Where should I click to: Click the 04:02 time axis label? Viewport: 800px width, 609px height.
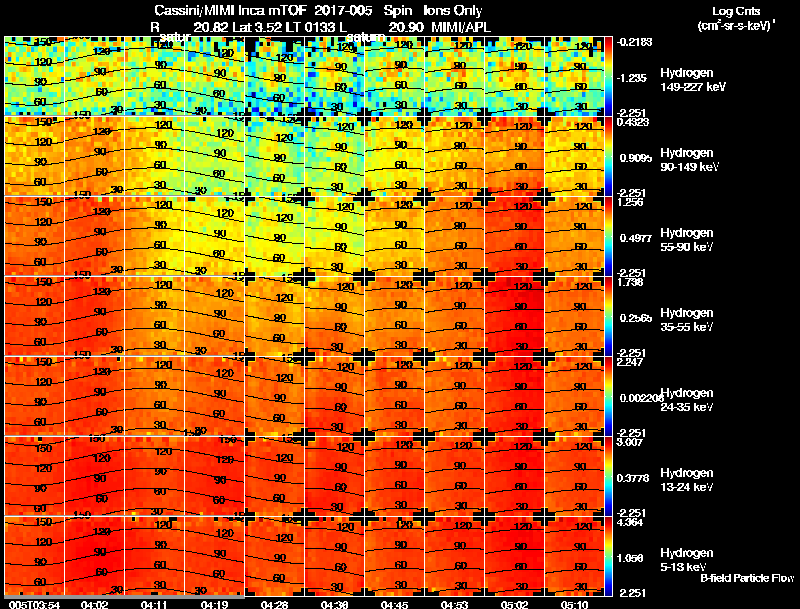click(x=94, y=605)
